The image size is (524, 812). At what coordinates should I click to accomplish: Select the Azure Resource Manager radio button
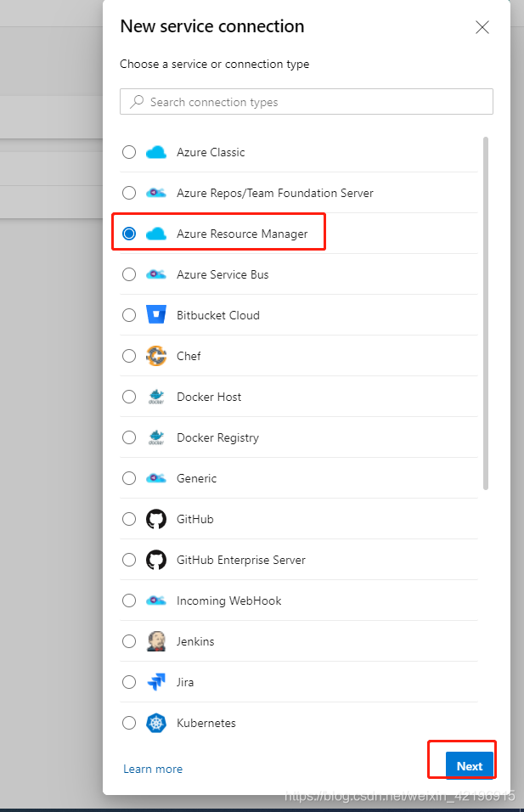pos(129,234)
